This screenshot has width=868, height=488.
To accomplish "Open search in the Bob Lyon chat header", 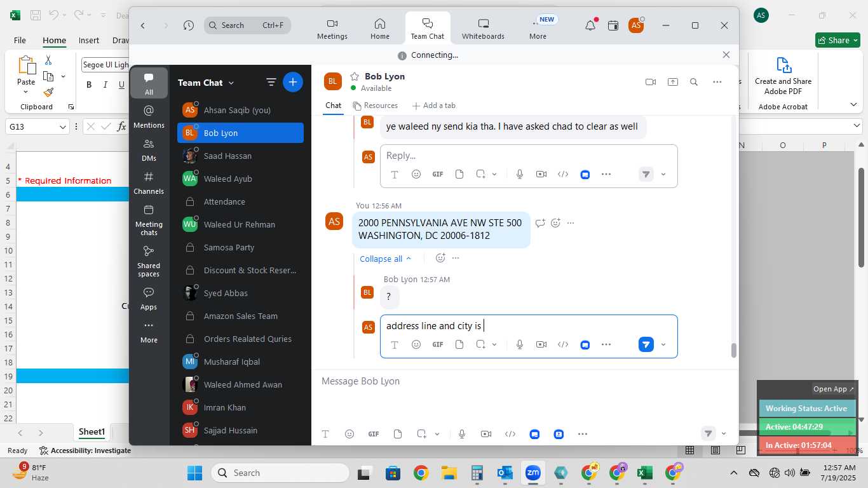I will tap(694, 82).
